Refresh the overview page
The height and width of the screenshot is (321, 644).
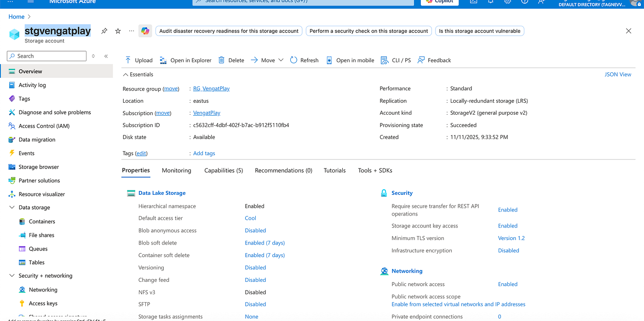pyautogui.click(x=304, y=60)
